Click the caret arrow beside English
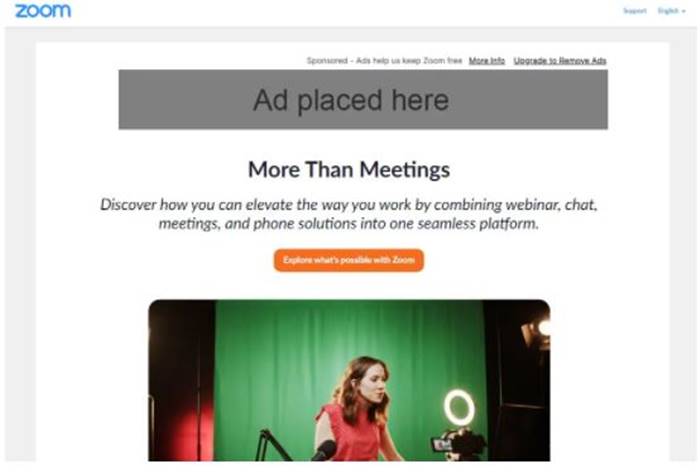700x473 pixels. 683,11
